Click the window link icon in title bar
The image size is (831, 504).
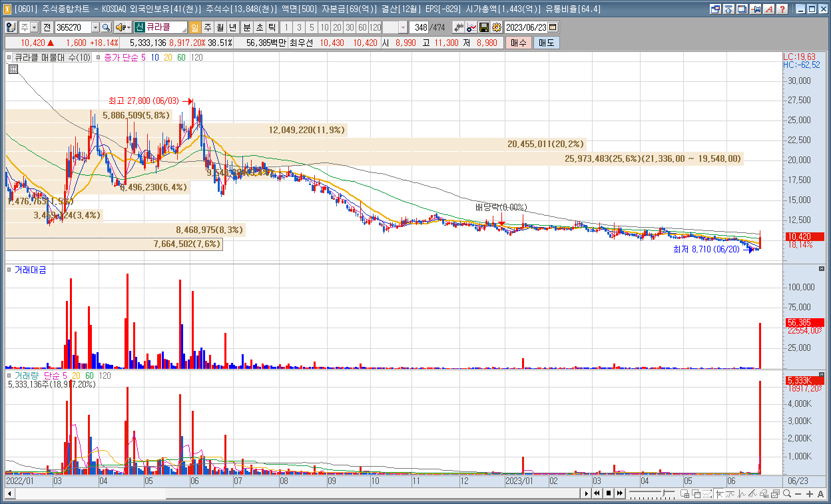point(715,9)
